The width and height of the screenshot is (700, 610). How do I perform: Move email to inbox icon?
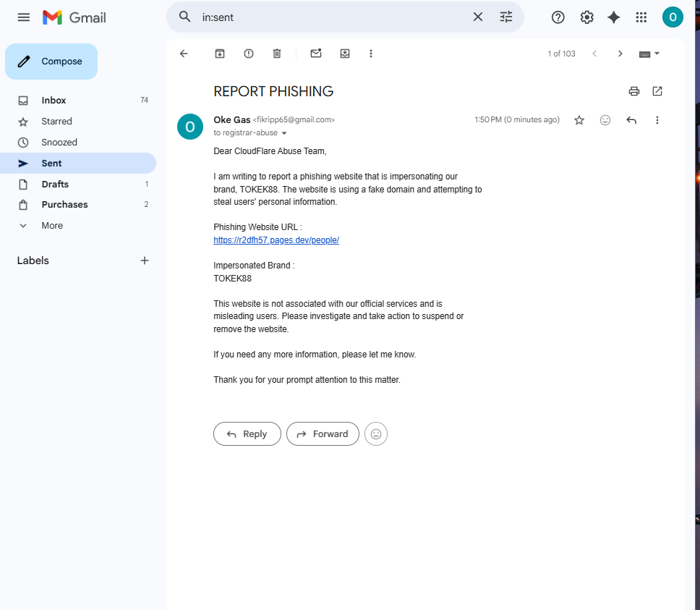pyautogui.click(x=345, y=54)
